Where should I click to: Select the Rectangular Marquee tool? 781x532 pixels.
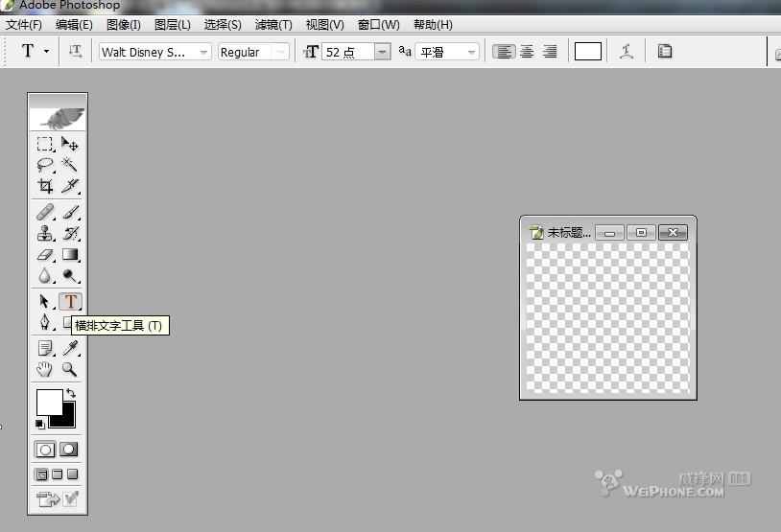45,144
